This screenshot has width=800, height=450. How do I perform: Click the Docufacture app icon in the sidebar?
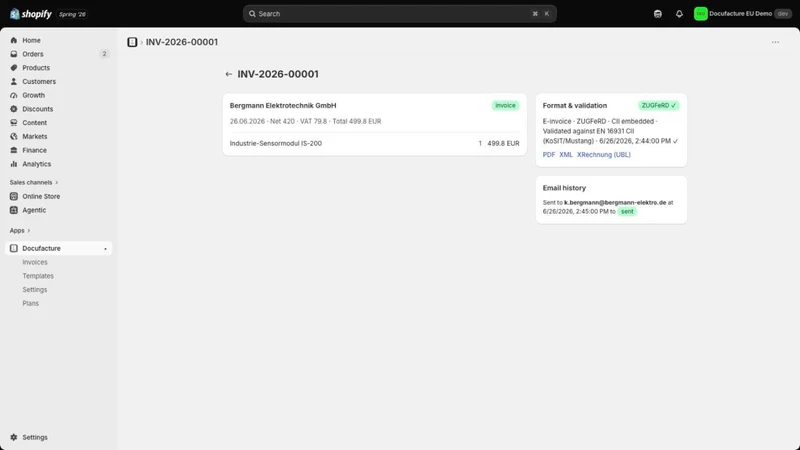(14, 248)
